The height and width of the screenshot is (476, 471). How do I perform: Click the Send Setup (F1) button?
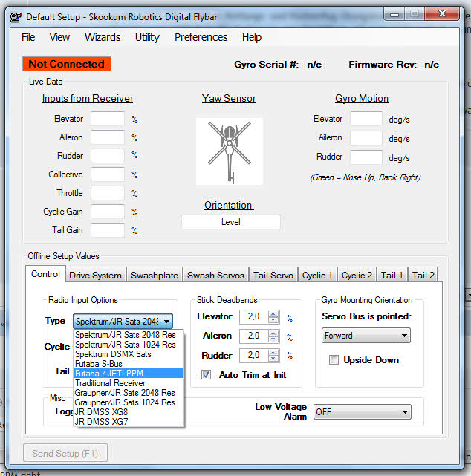click(x=65, y=453)
